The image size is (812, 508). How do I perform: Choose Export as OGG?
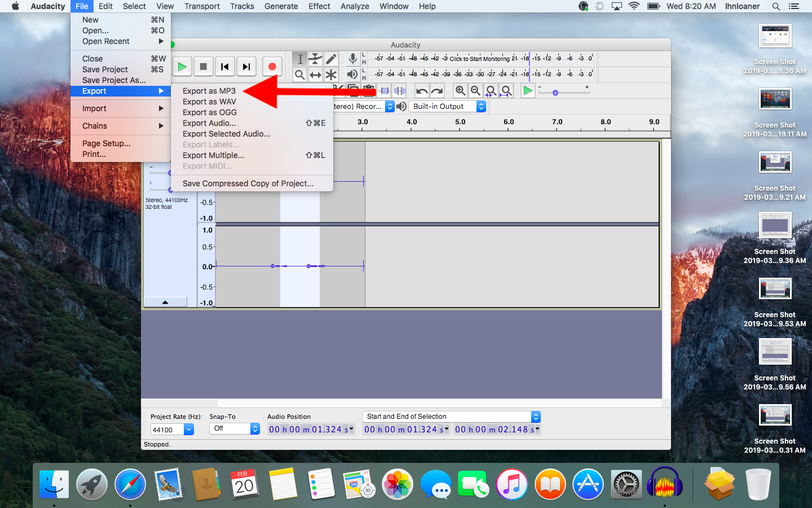point(251,112)
